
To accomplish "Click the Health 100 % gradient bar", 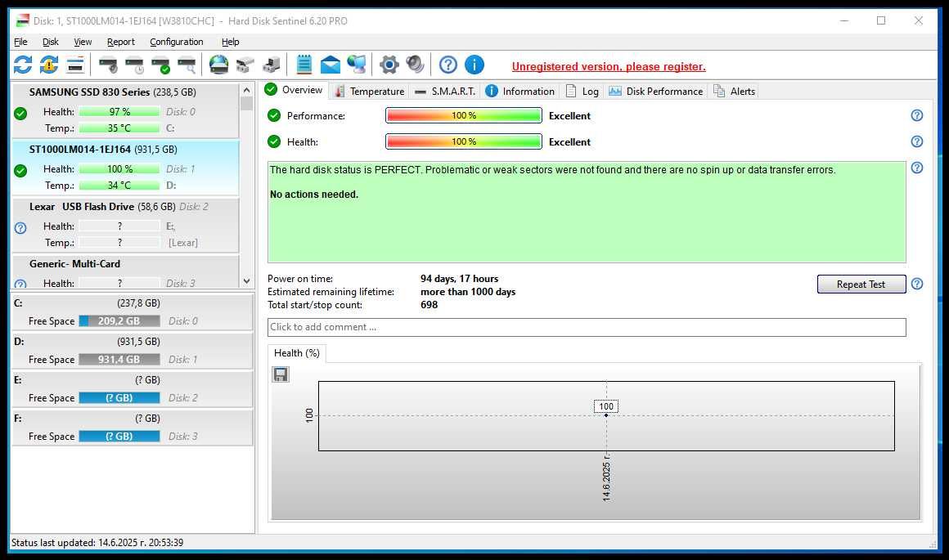I will coord(464,141).
